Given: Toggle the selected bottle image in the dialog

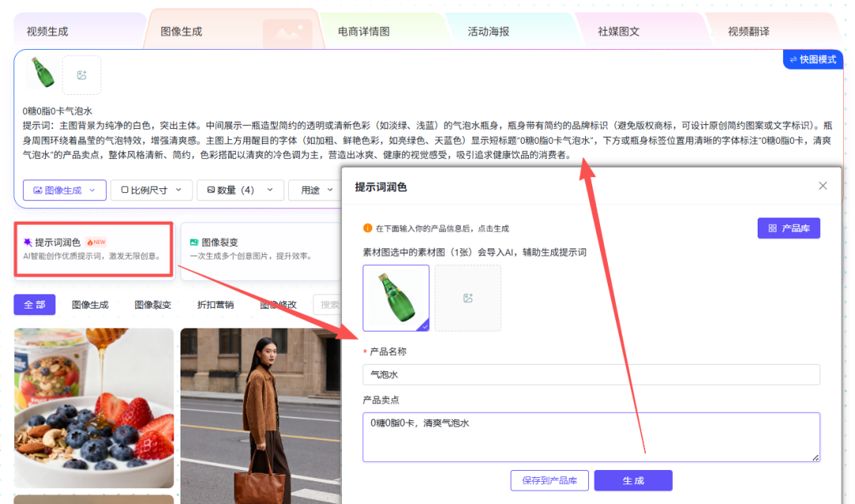Looking at the screenshot, I should 396,297.
